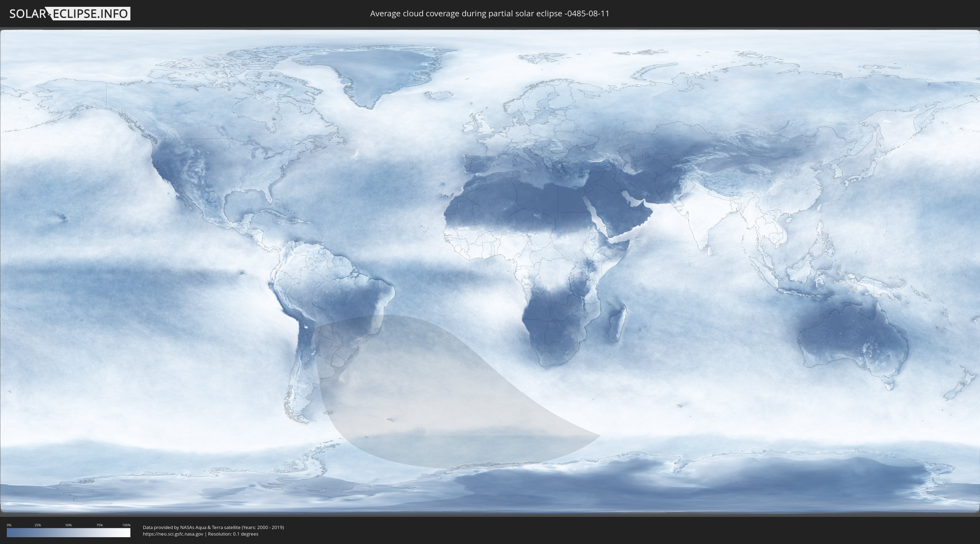Click the cloud coverage gradient color bar
Viewport: 980px width, 544px height.
[x=69, y=533]
